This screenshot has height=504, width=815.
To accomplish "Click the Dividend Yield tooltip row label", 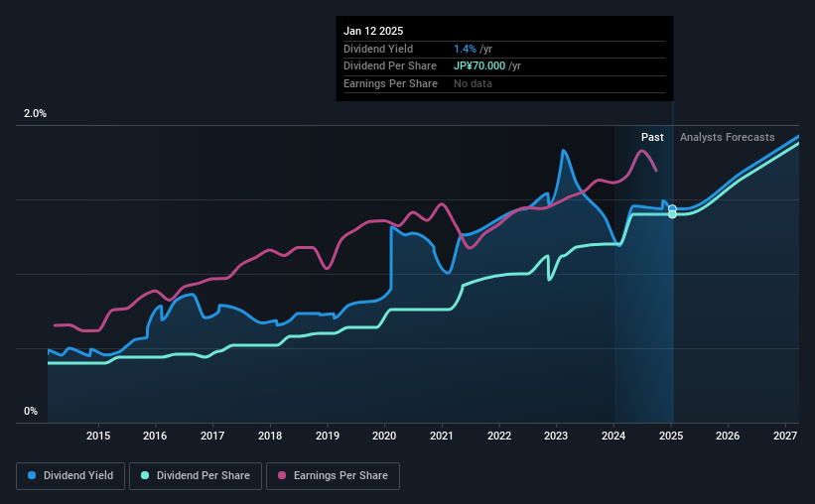I will click(378, 49).
